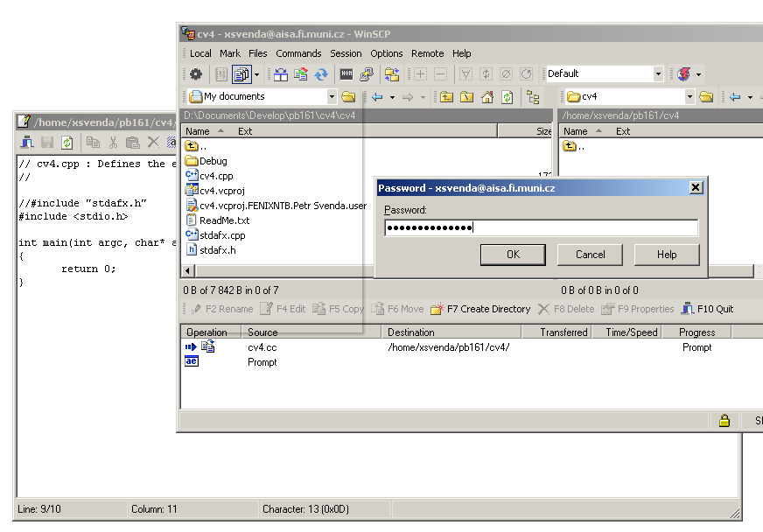Open the Local menu
Viewport: 763px width, 532px height.
(x=200, y=53)
